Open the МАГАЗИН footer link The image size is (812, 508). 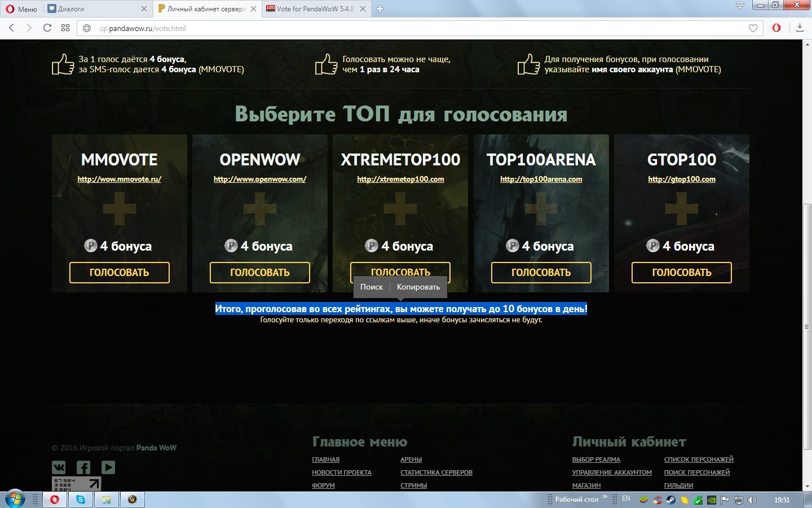586,485
